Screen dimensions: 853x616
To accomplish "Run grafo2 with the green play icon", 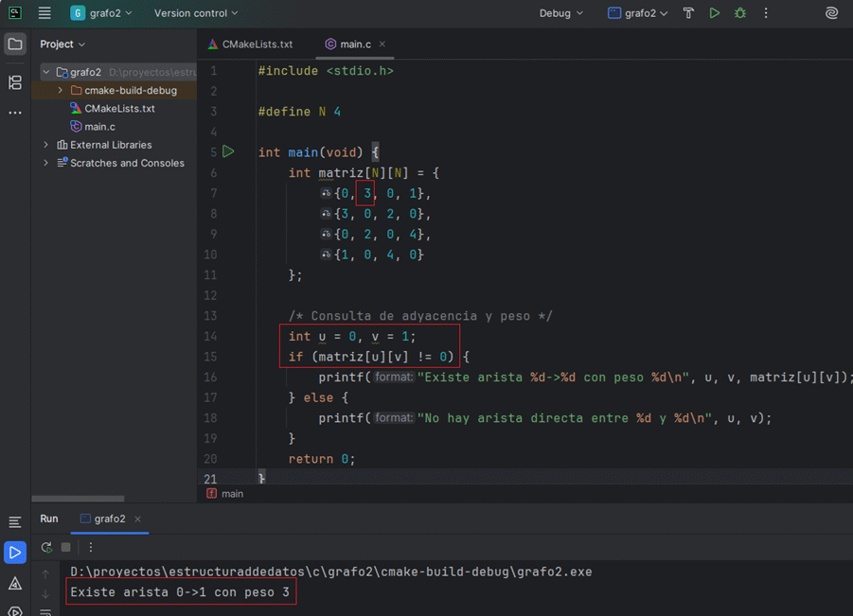I will [x=715, y=13].
